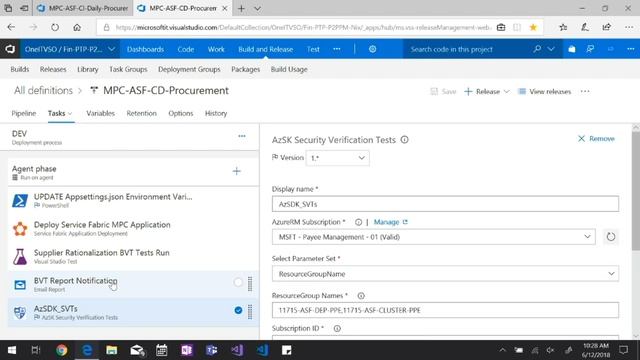640x360 pixels.
Task: Click info icon next to AzSK title
Action: tap(404, 140)
